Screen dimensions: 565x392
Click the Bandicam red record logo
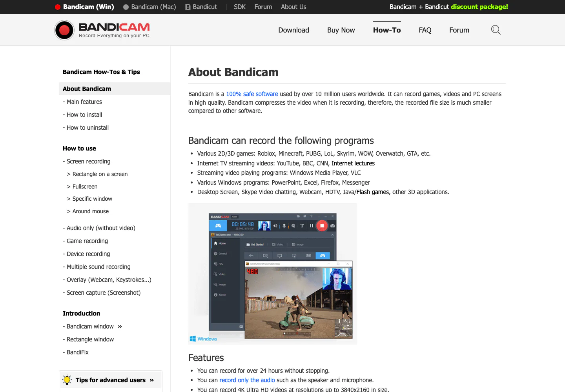[64, 30]
